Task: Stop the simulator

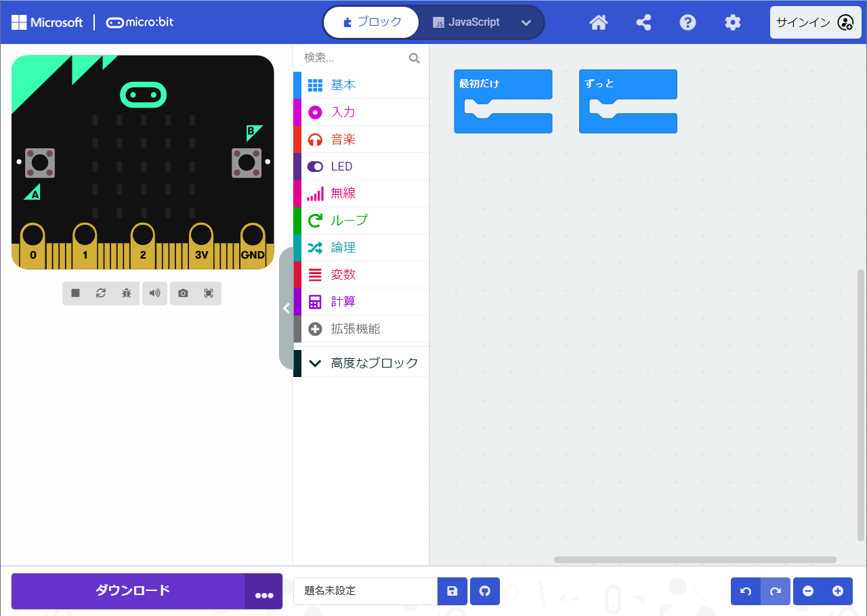Action: click(x=75, y=293)
